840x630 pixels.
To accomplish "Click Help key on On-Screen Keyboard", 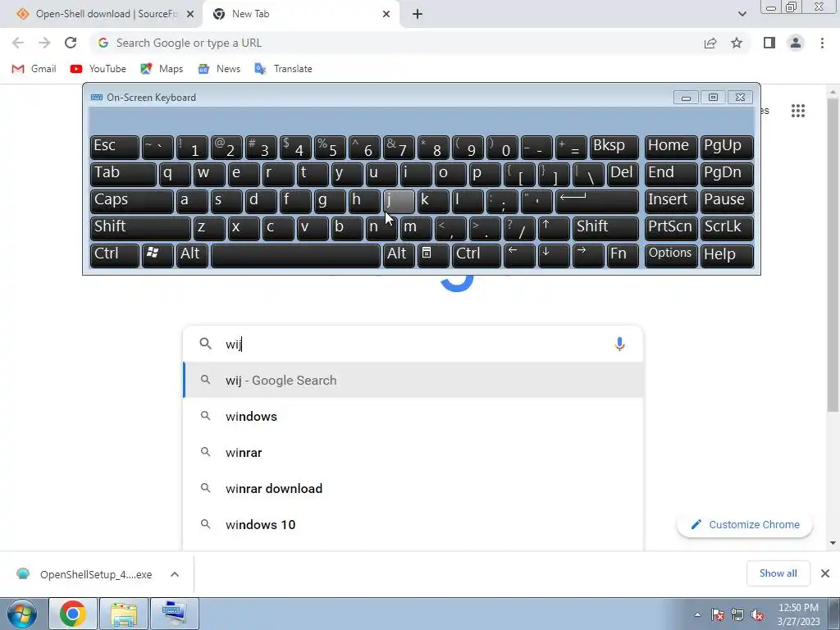I will (727, 254).
